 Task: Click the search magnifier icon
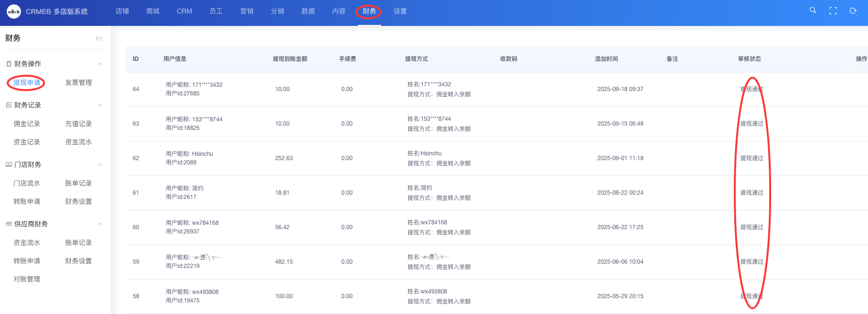(813, 11)
